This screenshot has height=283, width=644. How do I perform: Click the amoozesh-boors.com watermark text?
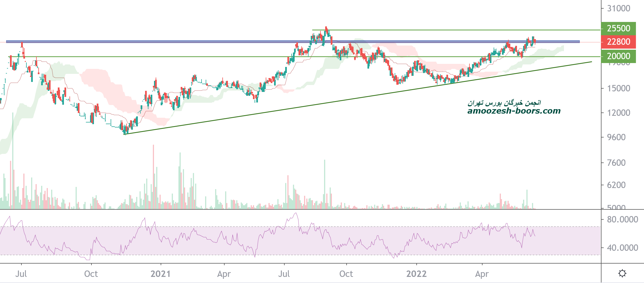[514, 111]
